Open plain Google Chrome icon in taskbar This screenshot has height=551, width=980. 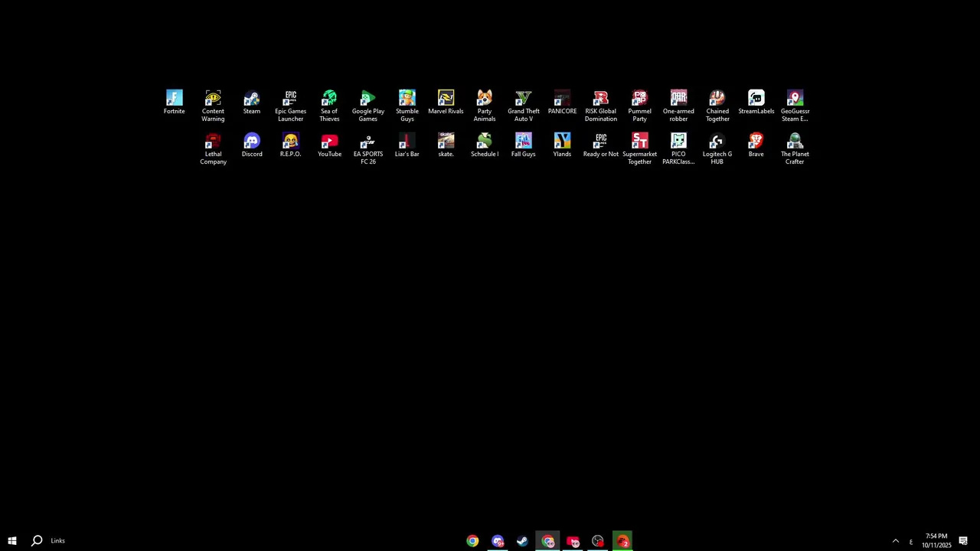472,541
